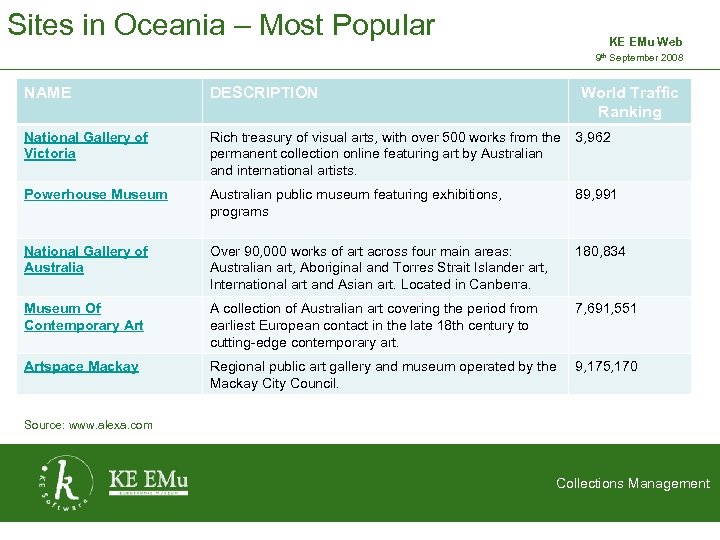Select the ranking value 7,691,551

[x=606, y=308]
